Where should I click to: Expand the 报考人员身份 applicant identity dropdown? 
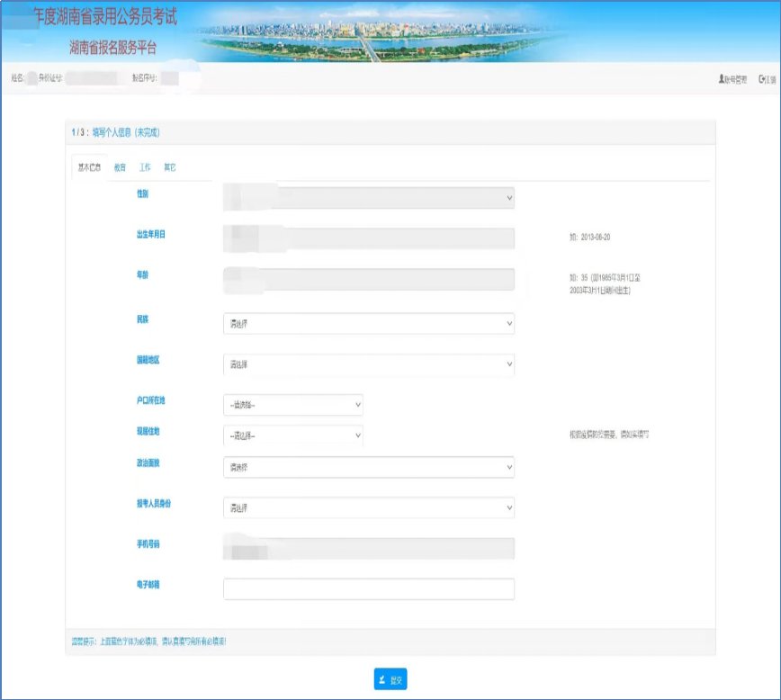click(x=368, y=507)
